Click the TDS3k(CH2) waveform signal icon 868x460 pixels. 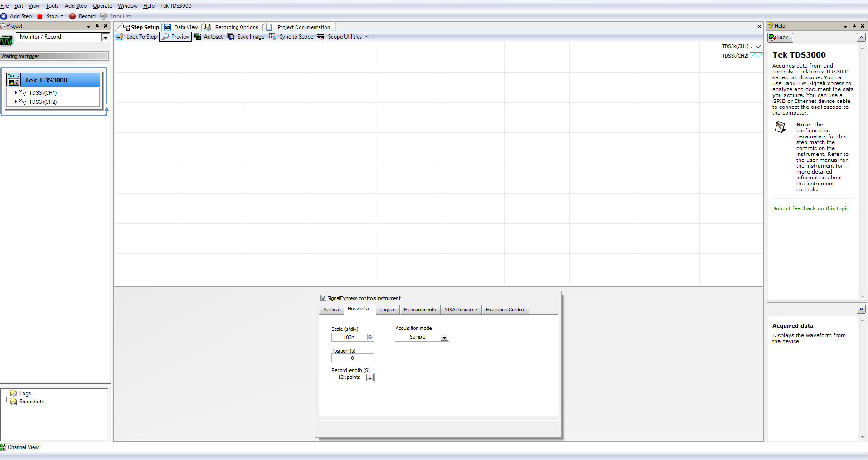23,102
